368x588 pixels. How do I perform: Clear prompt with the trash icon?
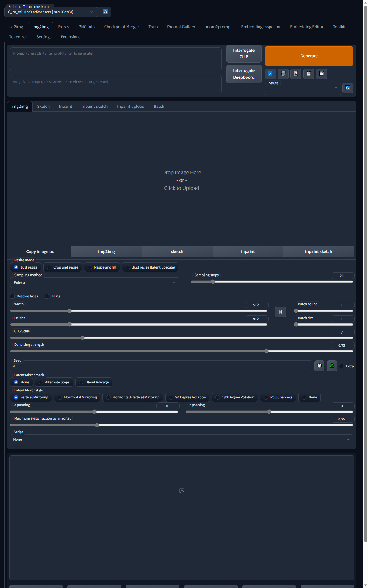283,73
